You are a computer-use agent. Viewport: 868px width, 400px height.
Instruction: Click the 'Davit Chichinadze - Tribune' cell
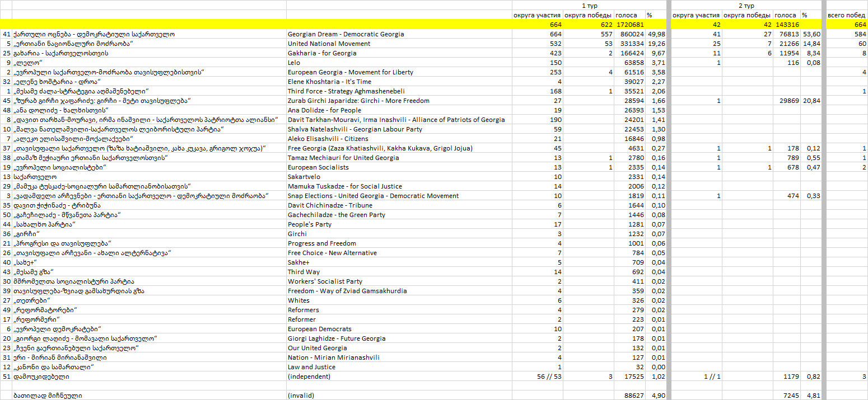(x=399, y=205)
